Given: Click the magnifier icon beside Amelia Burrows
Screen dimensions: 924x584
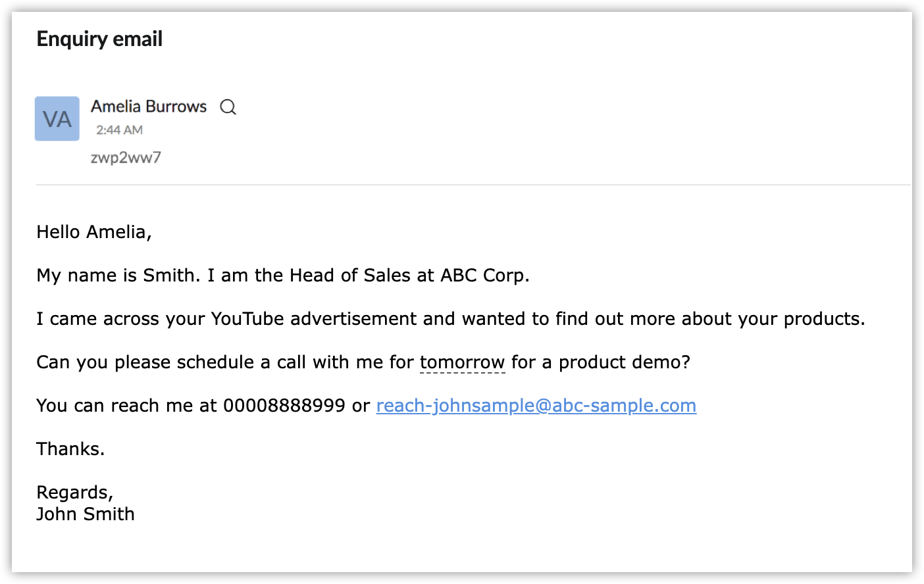Looking at the screenshot, I should point(228,107).
